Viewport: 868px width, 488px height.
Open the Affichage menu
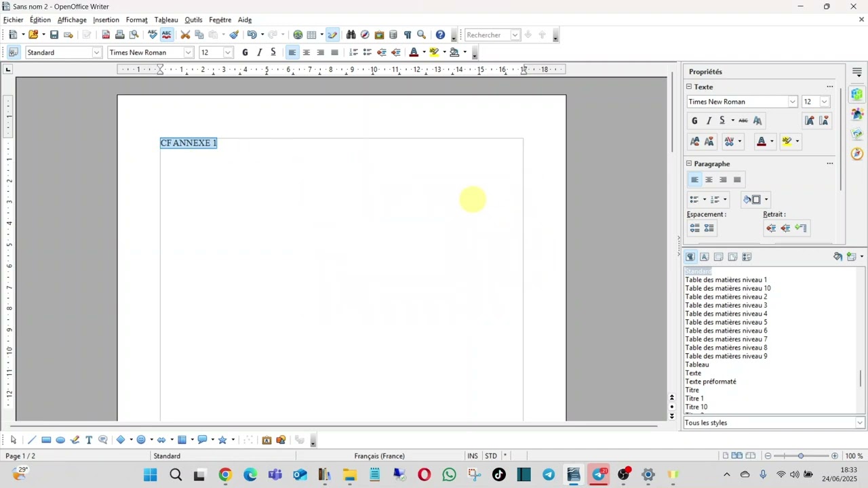tap(72, 20)
